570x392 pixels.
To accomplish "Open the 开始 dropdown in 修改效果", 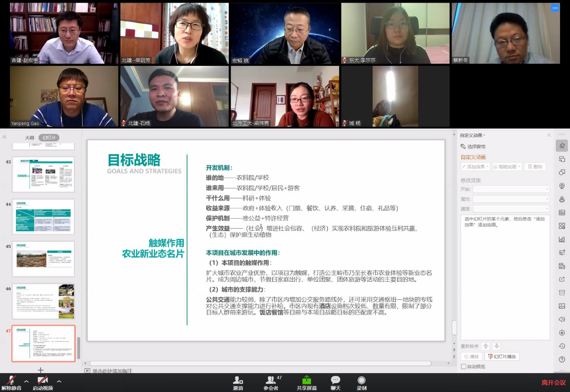I will tap(511, 189).
